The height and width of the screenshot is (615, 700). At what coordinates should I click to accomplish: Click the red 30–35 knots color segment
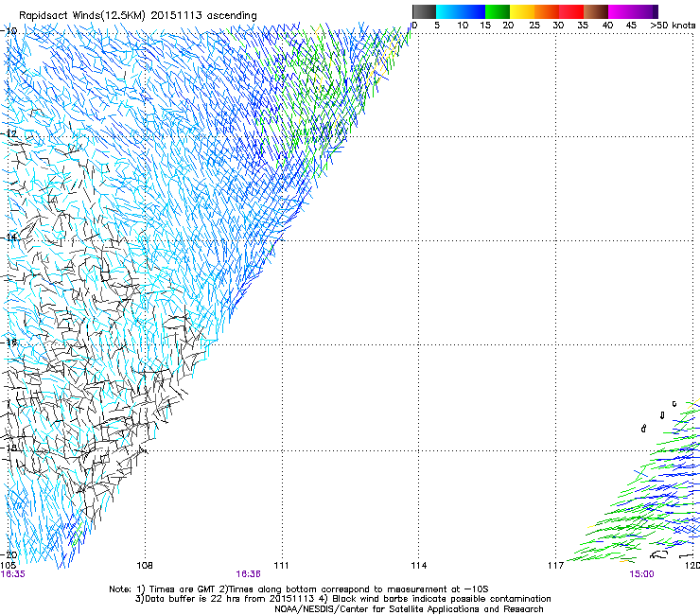click(x=571, y=11)
